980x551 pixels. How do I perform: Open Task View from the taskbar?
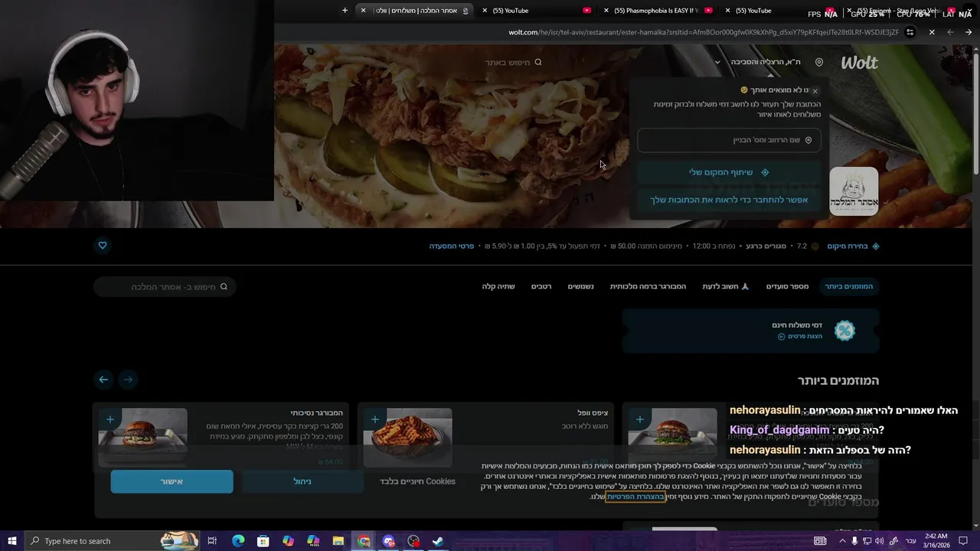click(213, 541)
